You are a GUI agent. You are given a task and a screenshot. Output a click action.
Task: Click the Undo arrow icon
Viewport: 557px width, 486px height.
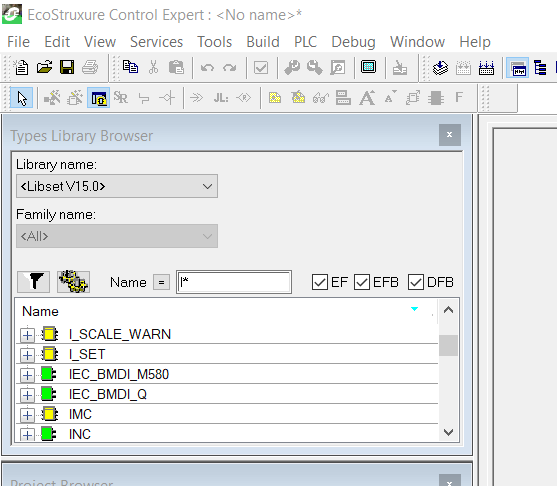pos(207,67)
